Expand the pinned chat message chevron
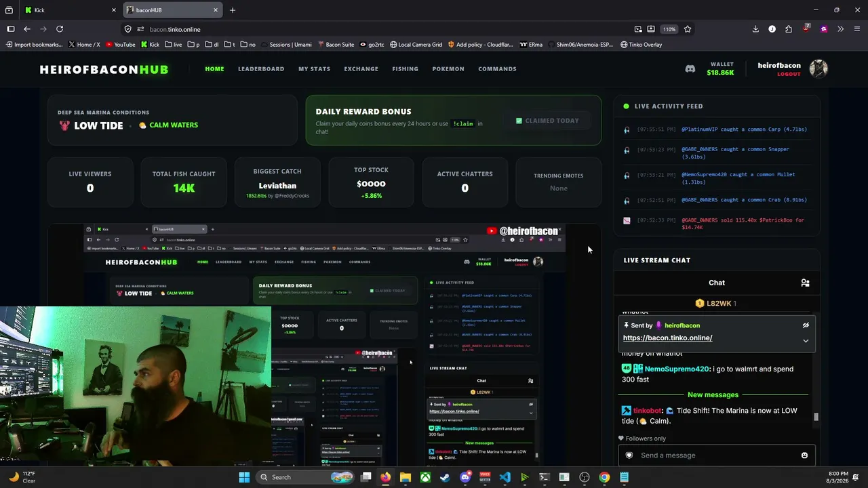Image resolution: width=868 pixels, height=488 pixels. click(806, 341)
